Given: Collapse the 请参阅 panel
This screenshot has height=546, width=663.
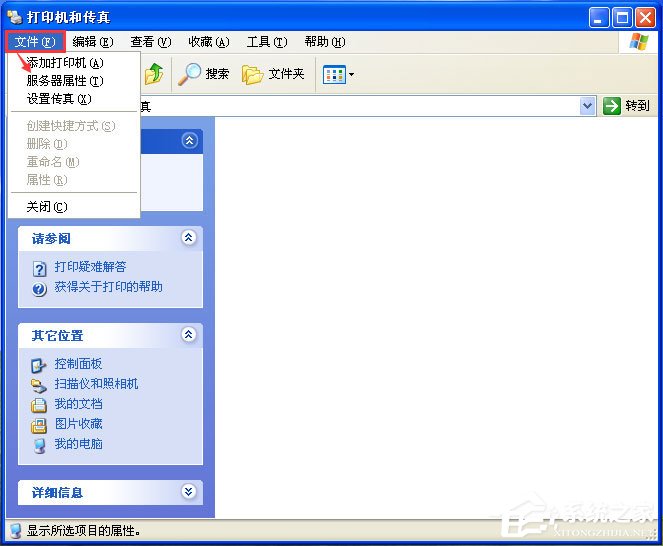Looking at the screenshot, I should tap(189, 238).
